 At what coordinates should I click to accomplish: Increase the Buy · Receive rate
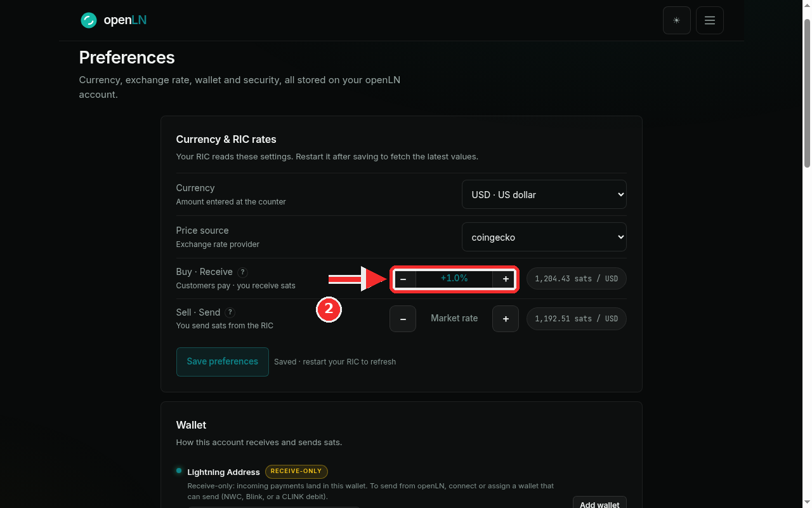tap(505, 279)
